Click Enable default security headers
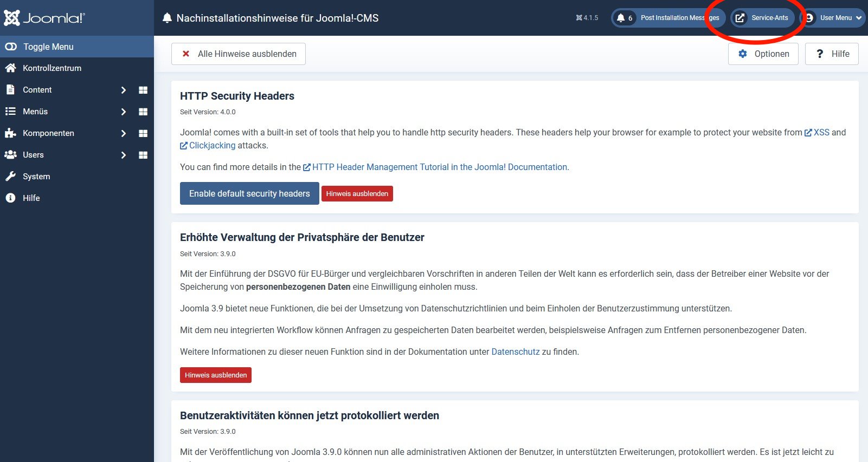The width and height of the screenshot is (868, 462). point(249,193)
